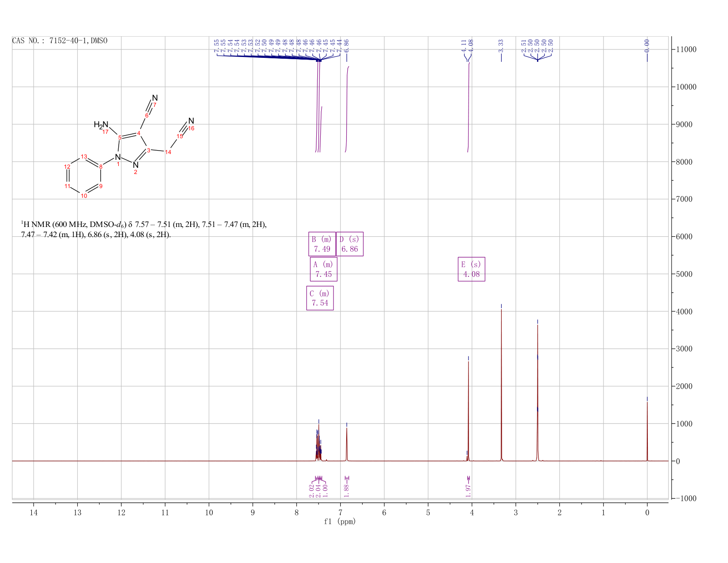Click the 3.33 peak label at top
This screenshot has height=563, width=728.
pos(501,46)
